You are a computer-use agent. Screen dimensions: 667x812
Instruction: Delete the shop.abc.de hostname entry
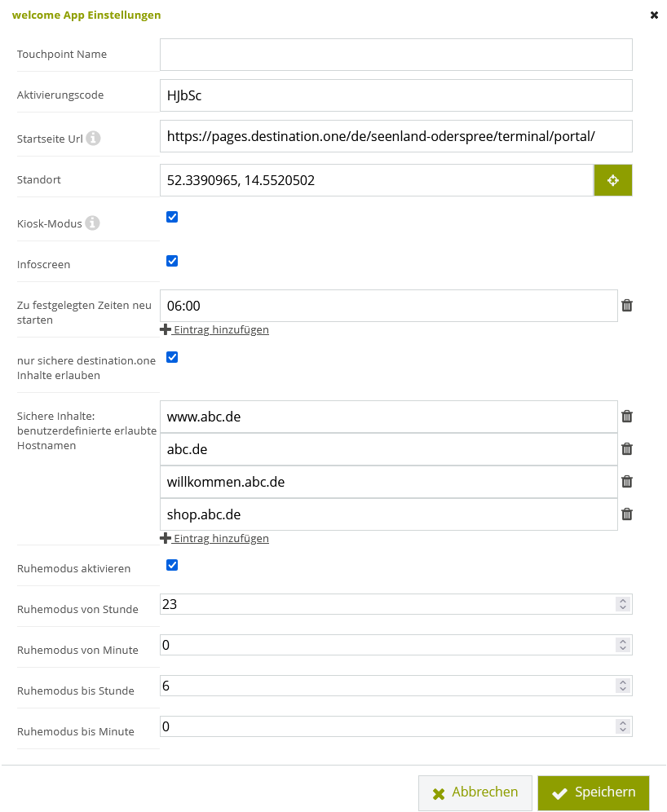(626, 514)
